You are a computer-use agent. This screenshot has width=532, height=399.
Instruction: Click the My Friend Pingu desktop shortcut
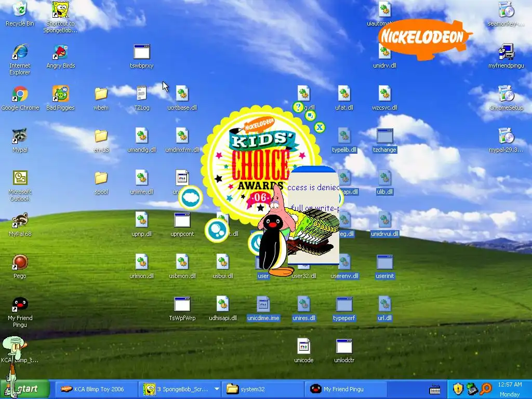20,312
